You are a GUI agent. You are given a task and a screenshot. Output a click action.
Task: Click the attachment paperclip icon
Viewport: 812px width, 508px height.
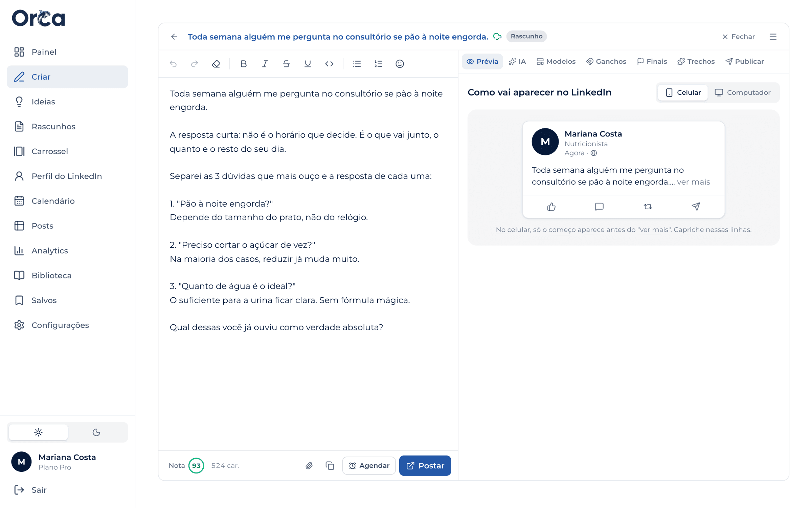[309, 466]
